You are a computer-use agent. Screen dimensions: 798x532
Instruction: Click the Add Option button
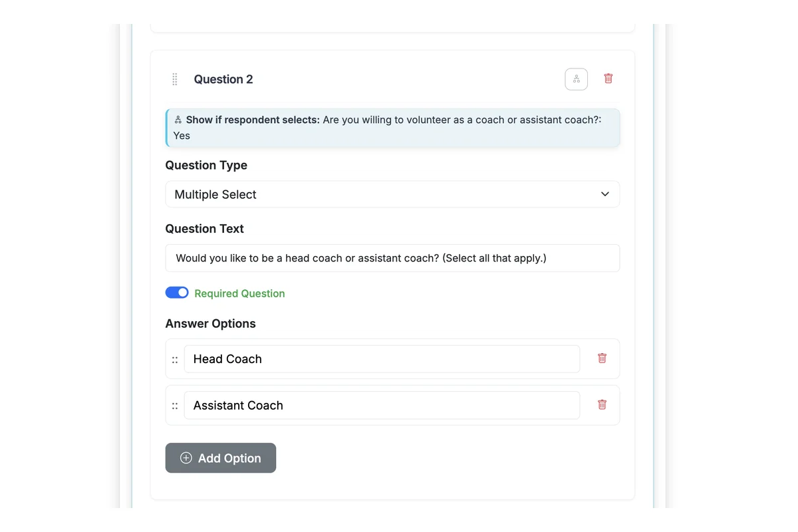221,458
